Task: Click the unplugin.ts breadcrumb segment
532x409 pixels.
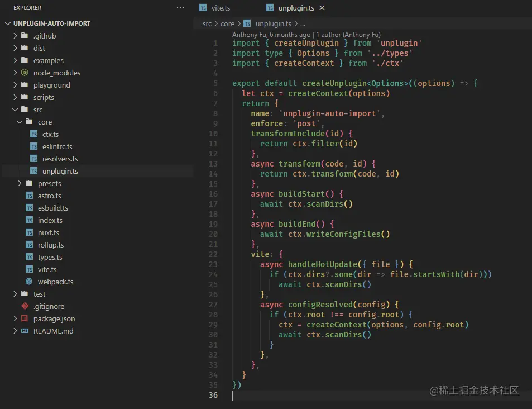Action: coord(273,24)
